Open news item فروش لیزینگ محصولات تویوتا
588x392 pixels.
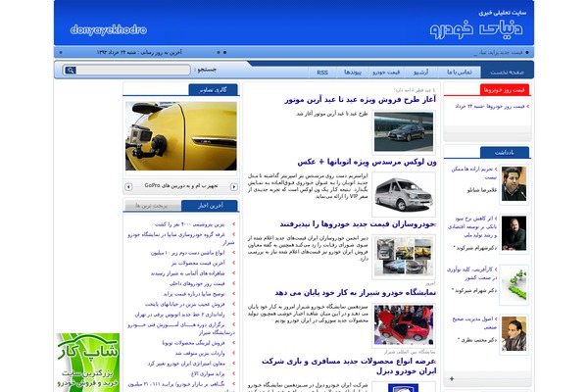tap(193, 343)
